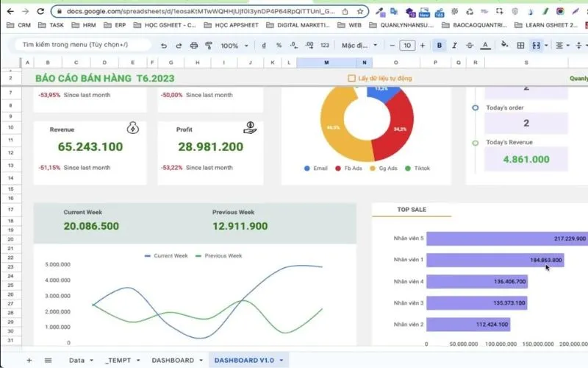The height and width of the screenshot is (368, 588).
Task: Click the print icon
Action: (x=193, y=46)
